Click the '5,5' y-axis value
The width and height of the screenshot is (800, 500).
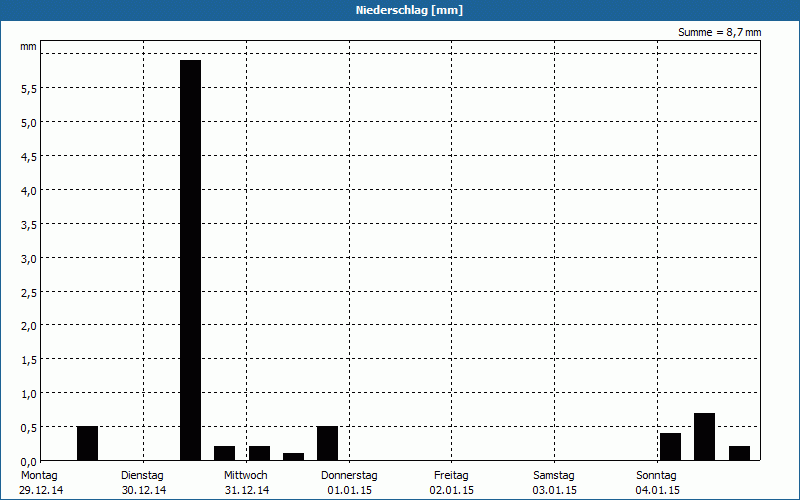[x=28, y=89]
